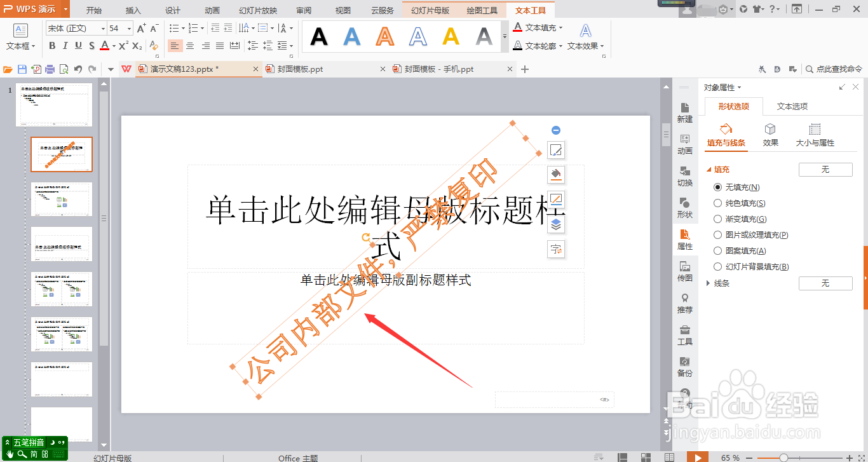The image size is (868, 462).
Task: Apply text shadow S icon
Action: tap(92, 46)
